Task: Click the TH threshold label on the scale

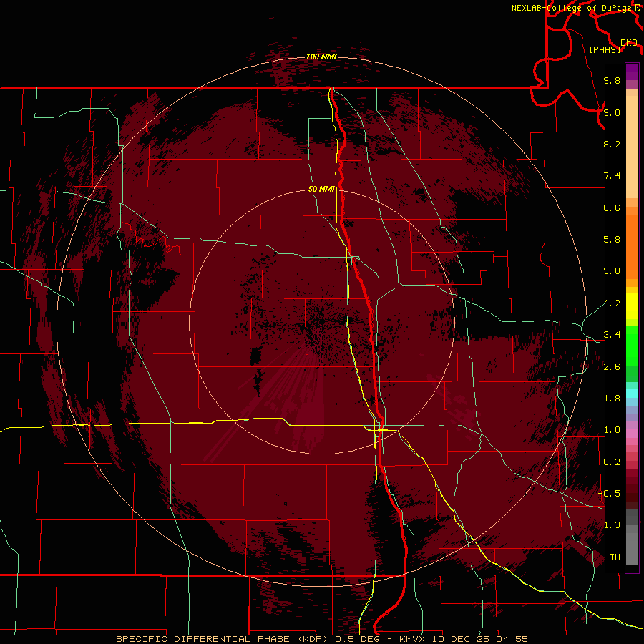Action: coord(615,557)
